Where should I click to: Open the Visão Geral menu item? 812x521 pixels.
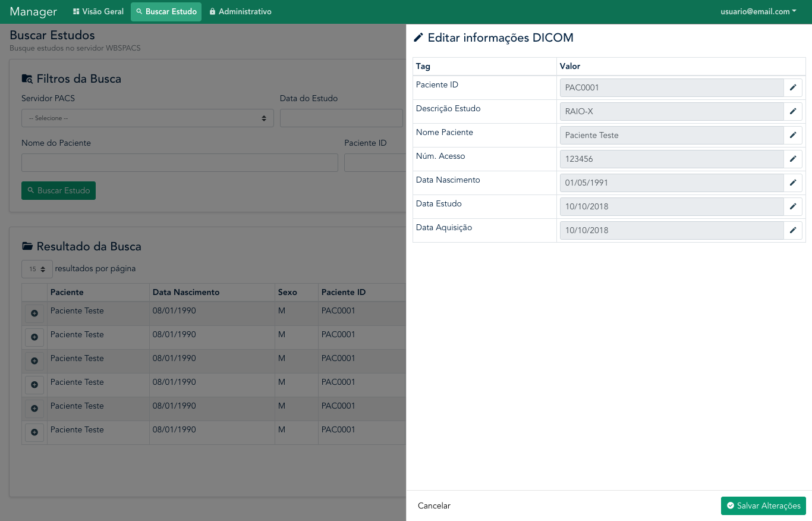coord(98,12)
